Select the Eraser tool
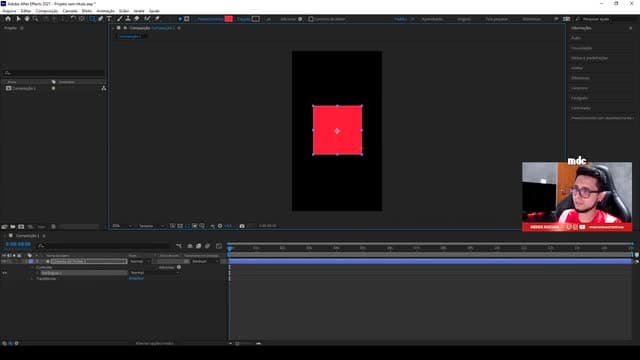Viewport: 640px width, 360px height. tap(137, 19)
